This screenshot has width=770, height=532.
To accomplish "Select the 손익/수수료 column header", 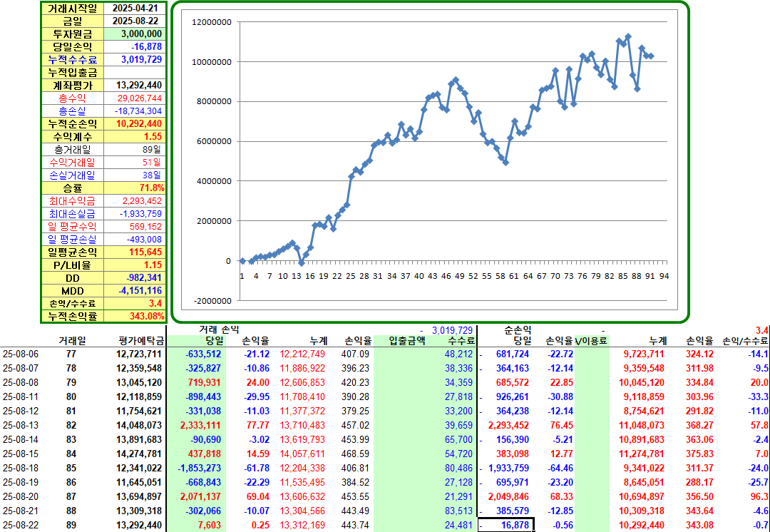I will click(x=746, y=341).
